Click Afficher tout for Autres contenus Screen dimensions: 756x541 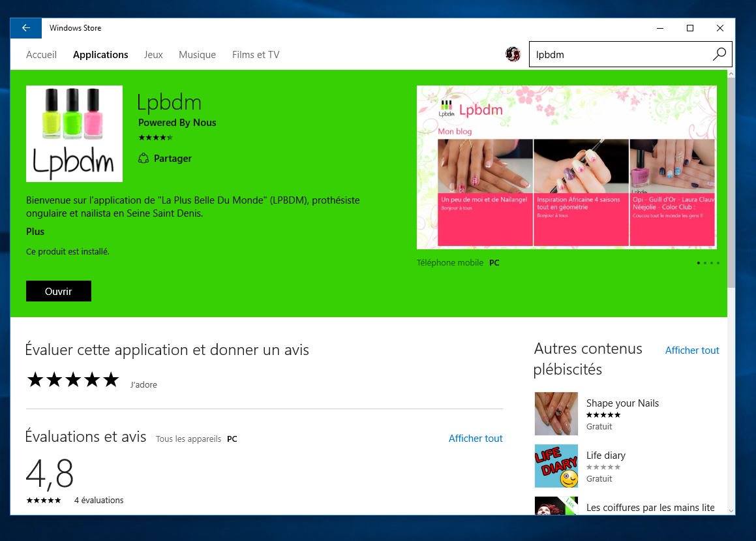692,350
